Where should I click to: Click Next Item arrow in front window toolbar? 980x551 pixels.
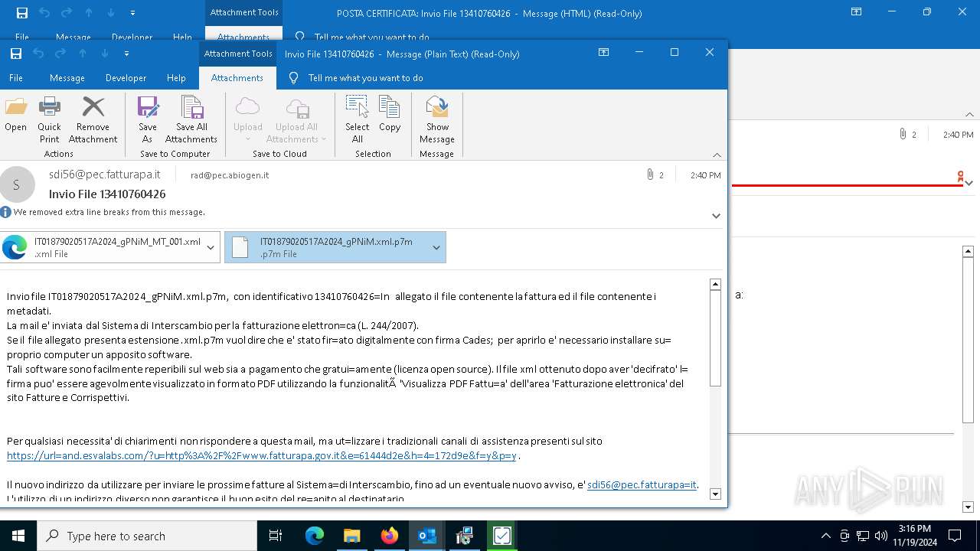click(105, 54)
